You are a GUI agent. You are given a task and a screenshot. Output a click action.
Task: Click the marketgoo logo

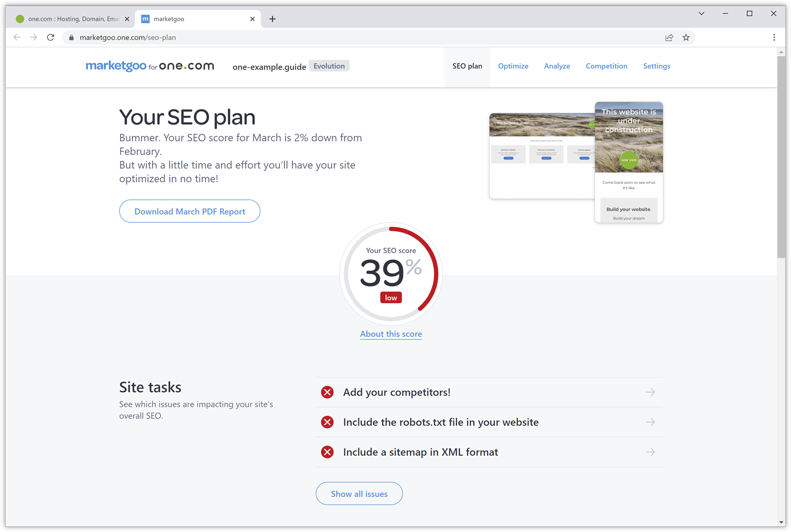coord(116,66)
